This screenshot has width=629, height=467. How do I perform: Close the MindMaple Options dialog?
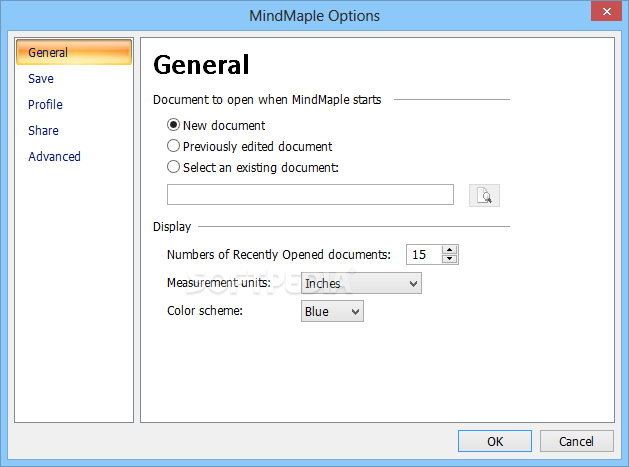(x=607, y=11)
